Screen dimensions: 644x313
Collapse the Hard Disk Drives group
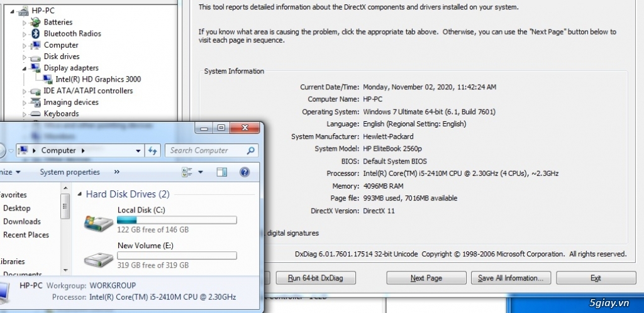pos(80,194)
